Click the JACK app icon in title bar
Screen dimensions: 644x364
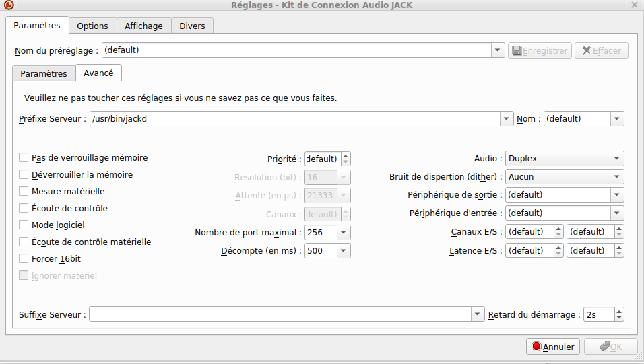tap(8, 5)
